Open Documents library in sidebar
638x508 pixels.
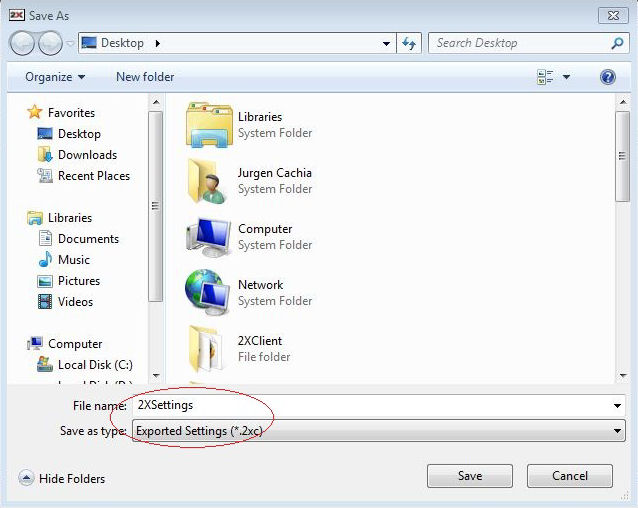88,239
